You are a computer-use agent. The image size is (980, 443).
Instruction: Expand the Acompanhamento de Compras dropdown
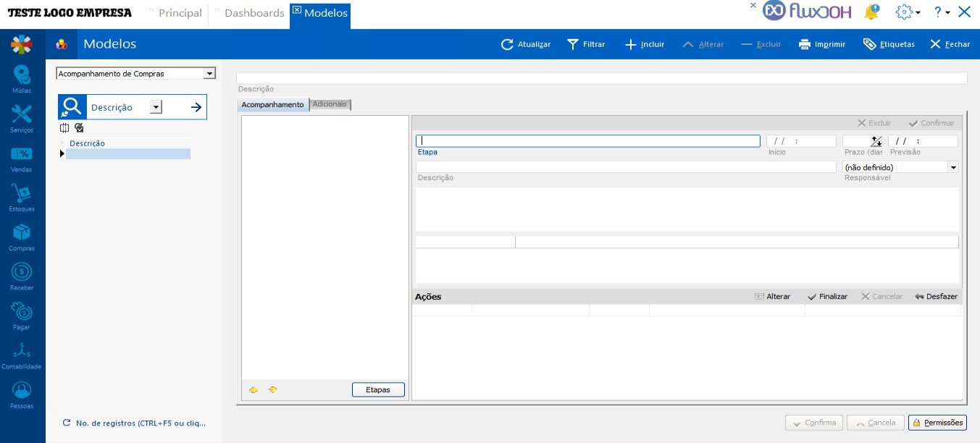tap(209, 74)
